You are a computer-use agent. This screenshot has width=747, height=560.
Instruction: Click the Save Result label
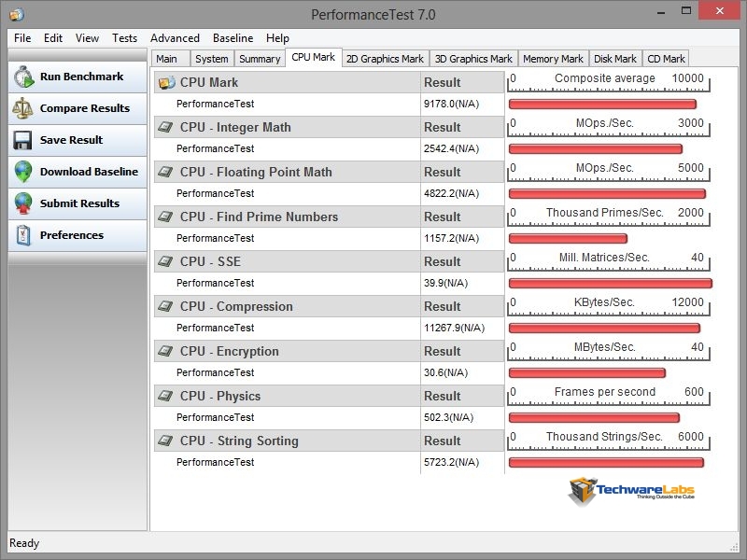(72, 140)
